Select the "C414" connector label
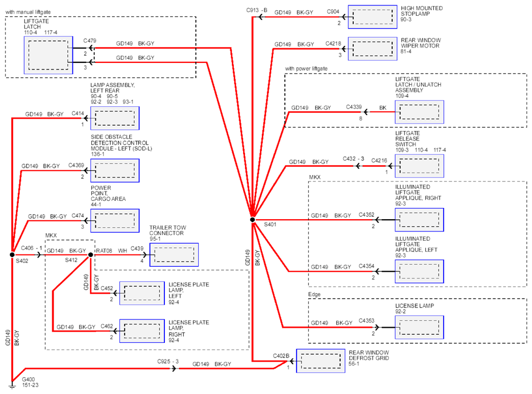This screenshot has width=532, height=394. tap(78, 113)
